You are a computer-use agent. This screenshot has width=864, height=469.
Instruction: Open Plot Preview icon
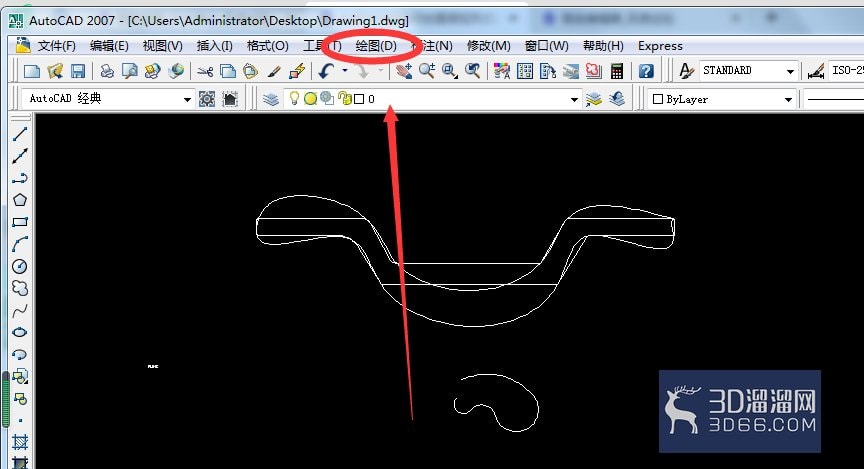point(129,71)
